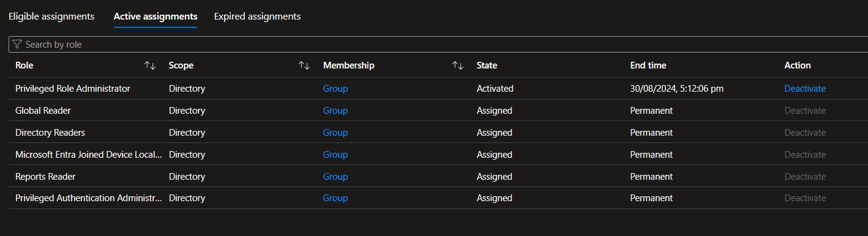Open the Privileged Role Administrator Group membership link
This screenshot has height=236, width=868.
(x=335, y=89)
